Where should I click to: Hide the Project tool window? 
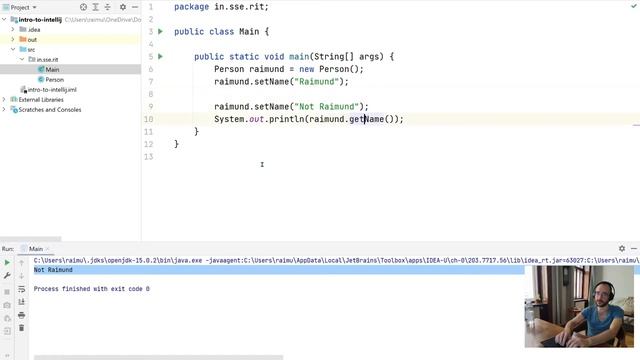click(135, 7)
